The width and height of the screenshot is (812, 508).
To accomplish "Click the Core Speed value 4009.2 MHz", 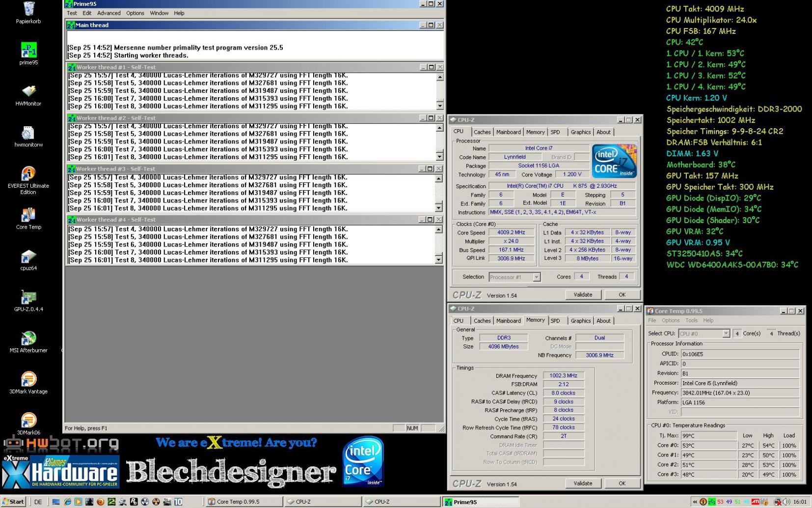I will pyautogui.click(x=511, y=233).
